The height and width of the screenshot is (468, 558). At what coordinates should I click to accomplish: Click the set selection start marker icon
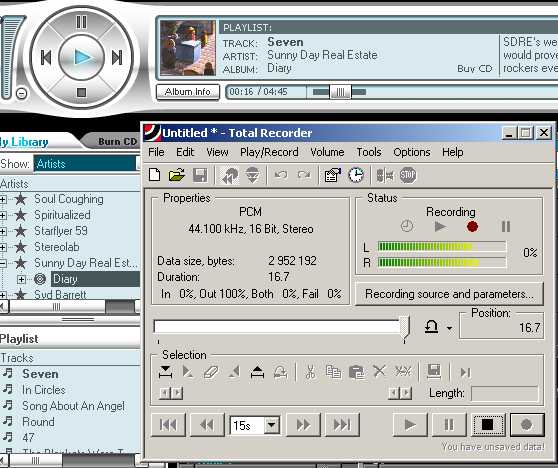pyautogui.click(x=165, y=372)
